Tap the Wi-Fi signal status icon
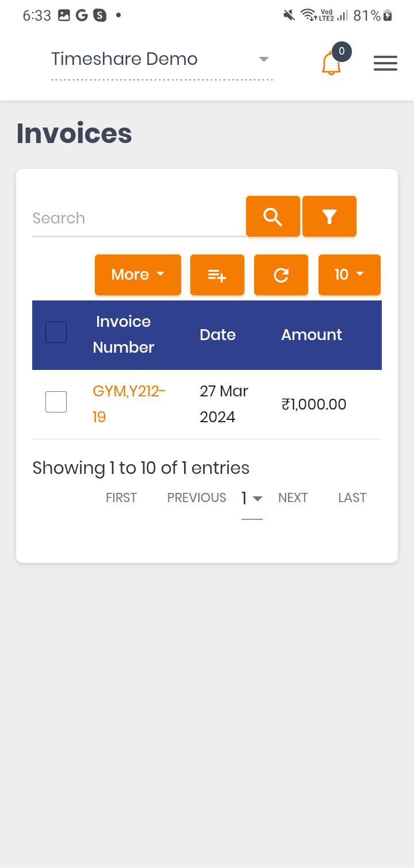 pyautogui.click(x=309, y=16)
